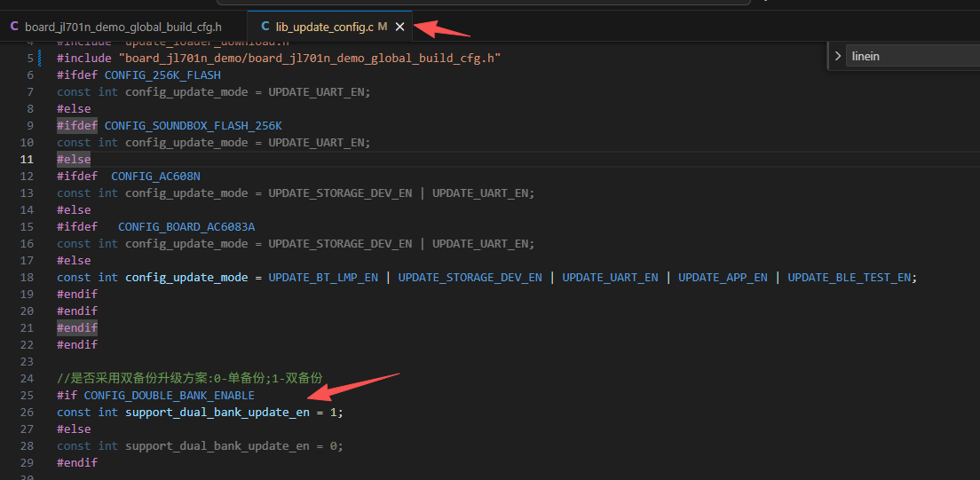Click the #endif directive on line 29
980x480 pixels.
click(x=77, y=463)
